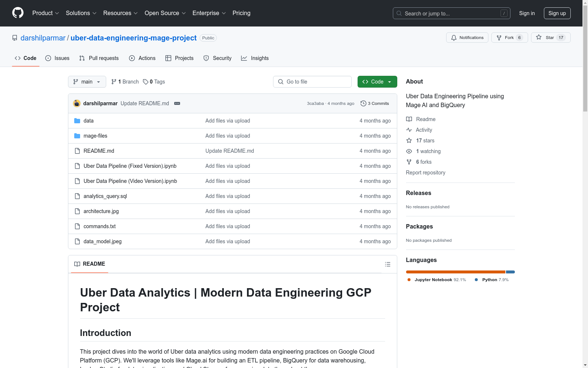Click the data folder icon

77,121
